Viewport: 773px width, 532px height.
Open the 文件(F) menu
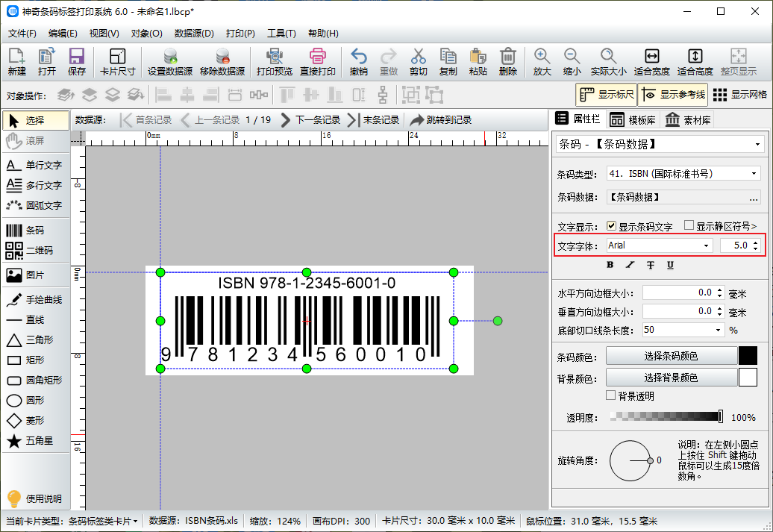[x=22, y=34]
